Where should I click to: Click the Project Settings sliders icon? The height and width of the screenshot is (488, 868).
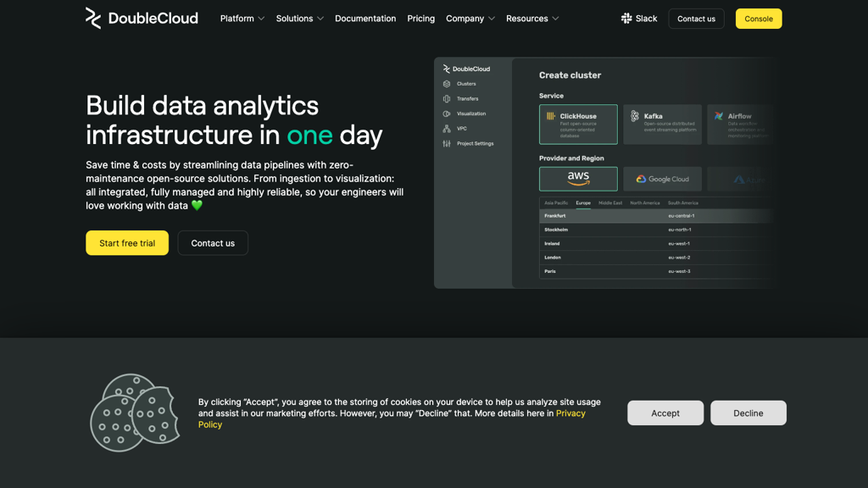[x=447, y=144]
